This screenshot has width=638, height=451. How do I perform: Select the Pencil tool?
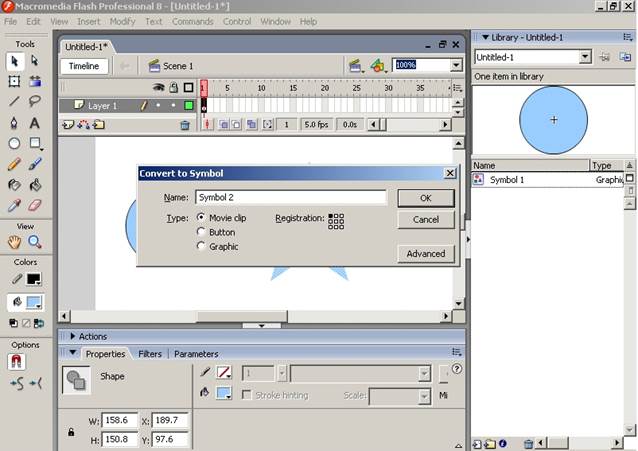tap(15, 164)
